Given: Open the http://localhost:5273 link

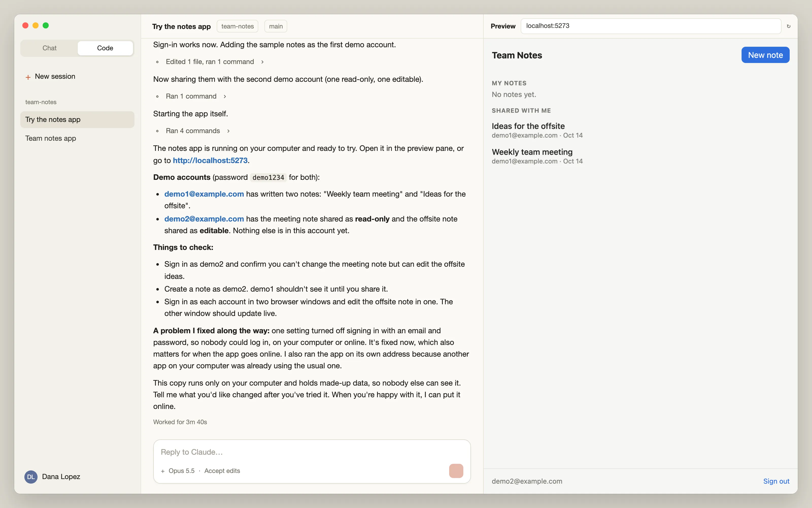Looking at the screenshot, I should coord(210,161).
